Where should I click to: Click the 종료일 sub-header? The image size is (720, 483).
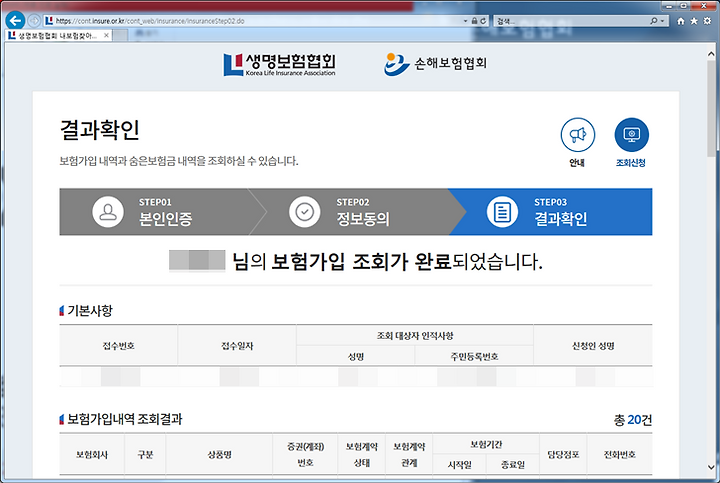pos(513,465)
